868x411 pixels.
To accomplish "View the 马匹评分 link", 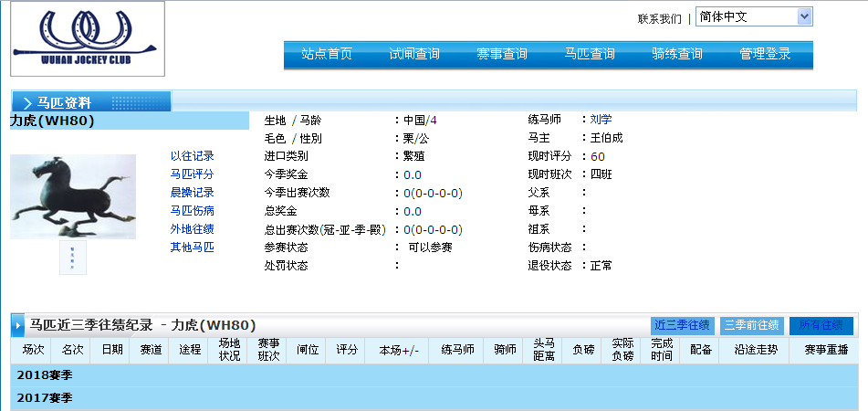I will point(192,174).
